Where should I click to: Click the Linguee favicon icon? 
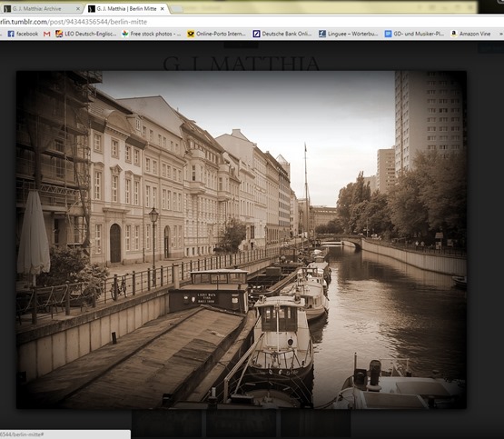(322, 34)
